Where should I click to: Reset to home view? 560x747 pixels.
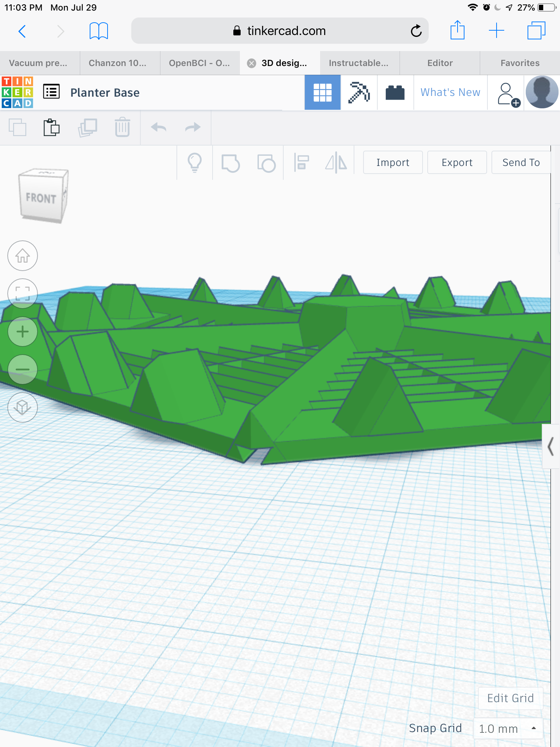coord(23,256)
